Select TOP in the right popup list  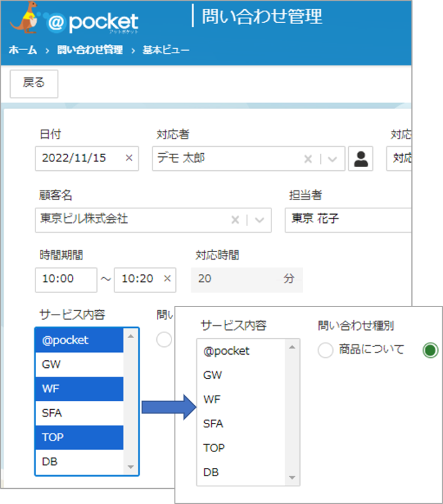click(241, 448)
